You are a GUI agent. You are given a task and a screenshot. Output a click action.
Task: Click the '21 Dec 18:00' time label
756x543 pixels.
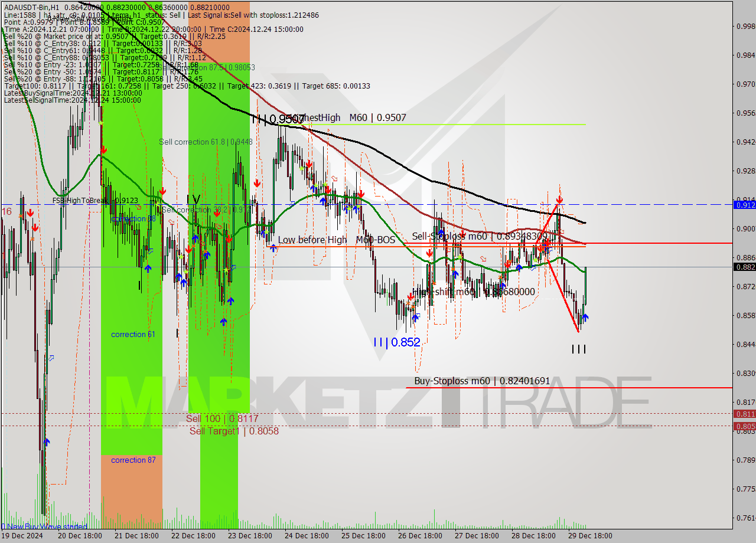click(x=136, y=536)
